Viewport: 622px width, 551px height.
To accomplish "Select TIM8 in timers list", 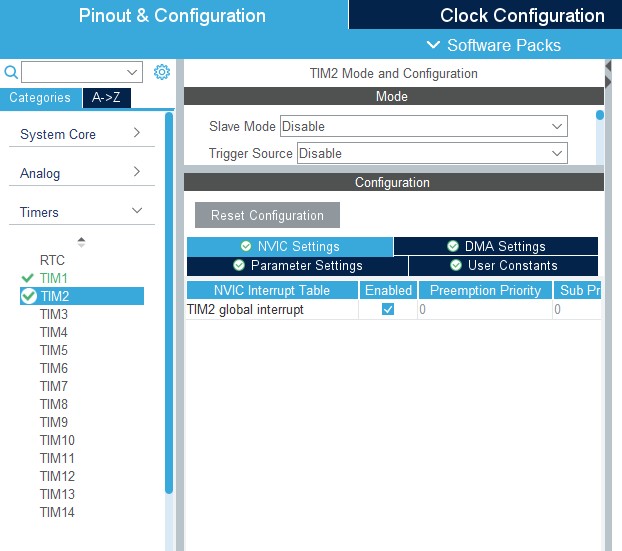I will pos(54,404).
